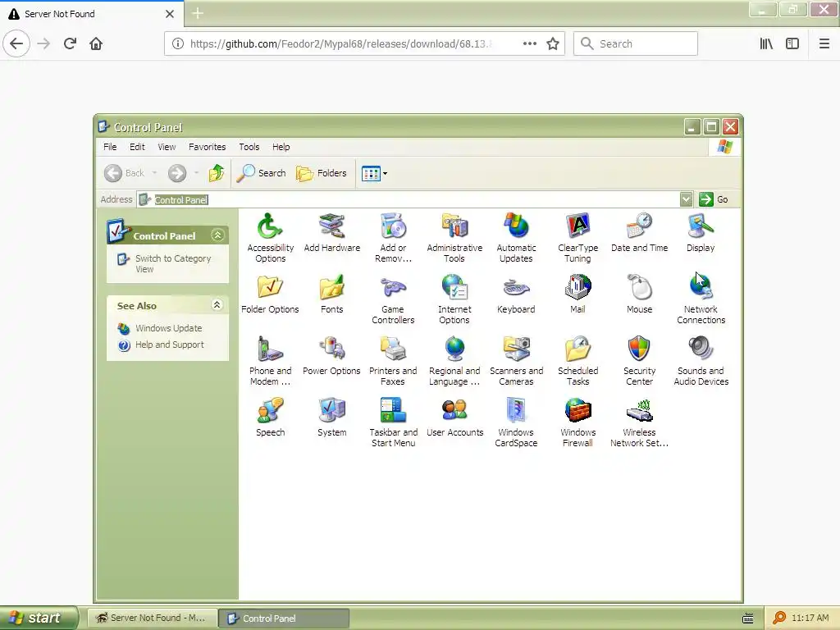Click the Go button beside address bar
840x630 pixels.
(x=714, y=199)
